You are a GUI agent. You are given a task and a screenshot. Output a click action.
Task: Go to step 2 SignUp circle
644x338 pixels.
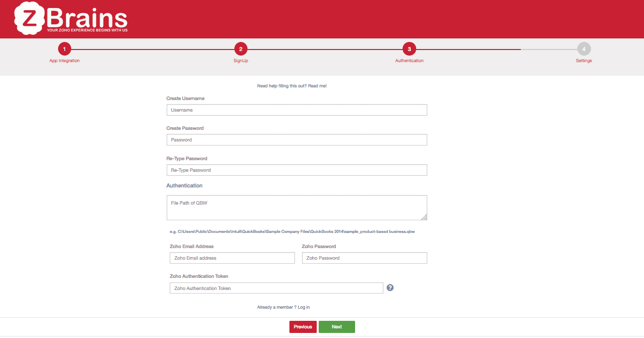pyautogui.click(x=240, y=49)
